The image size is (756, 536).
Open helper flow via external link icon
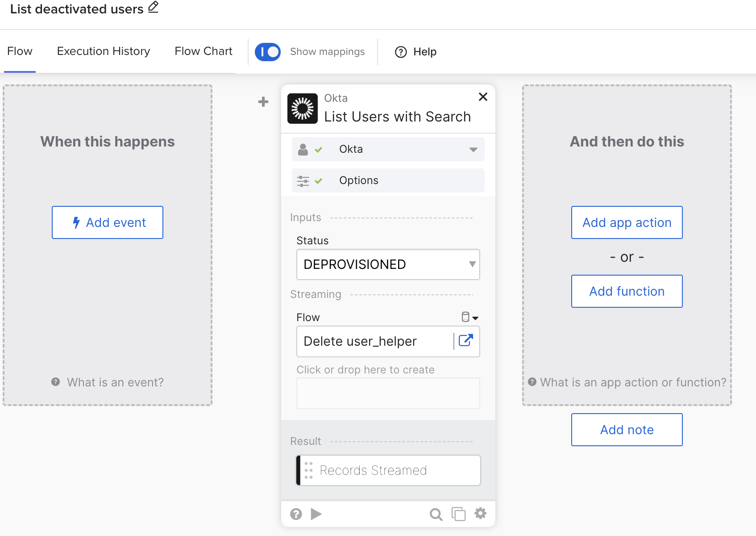[465, 341]
